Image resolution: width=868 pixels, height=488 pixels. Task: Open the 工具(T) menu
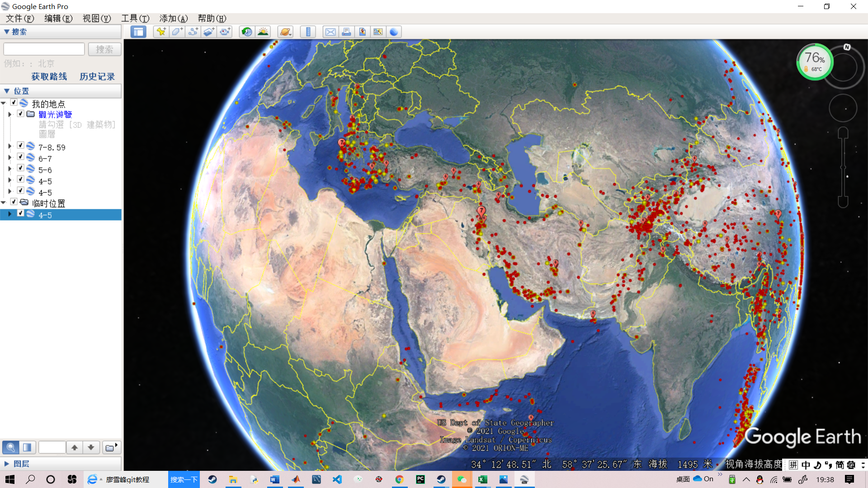135,18
